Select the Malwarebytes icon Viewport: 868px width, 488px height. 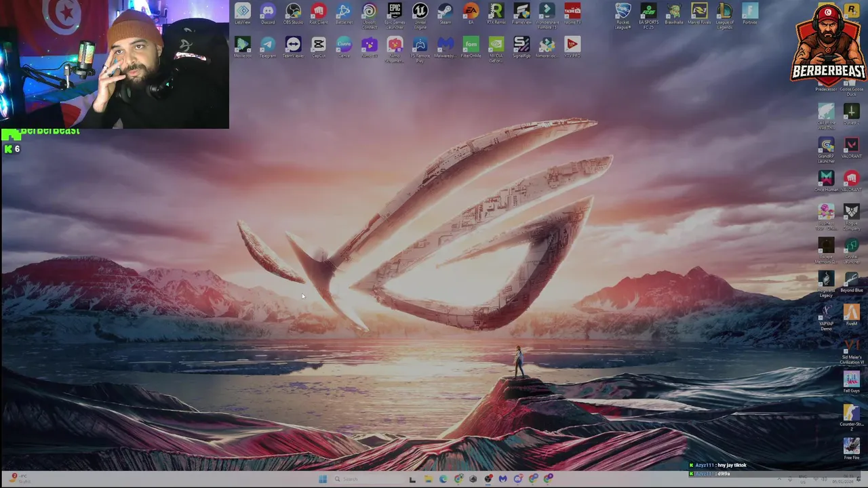click(446, 47)
